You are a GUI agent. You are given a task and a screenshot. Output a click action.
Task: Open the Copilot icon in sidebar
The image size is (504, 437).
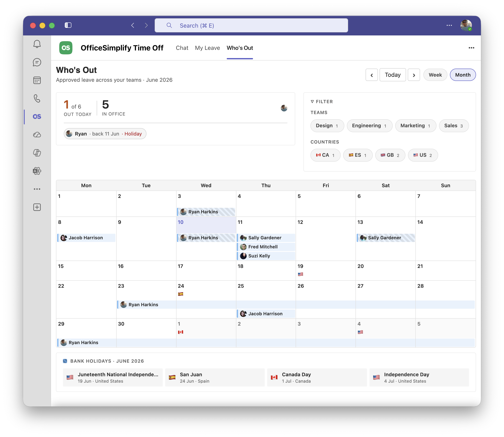tap(37, 153)
